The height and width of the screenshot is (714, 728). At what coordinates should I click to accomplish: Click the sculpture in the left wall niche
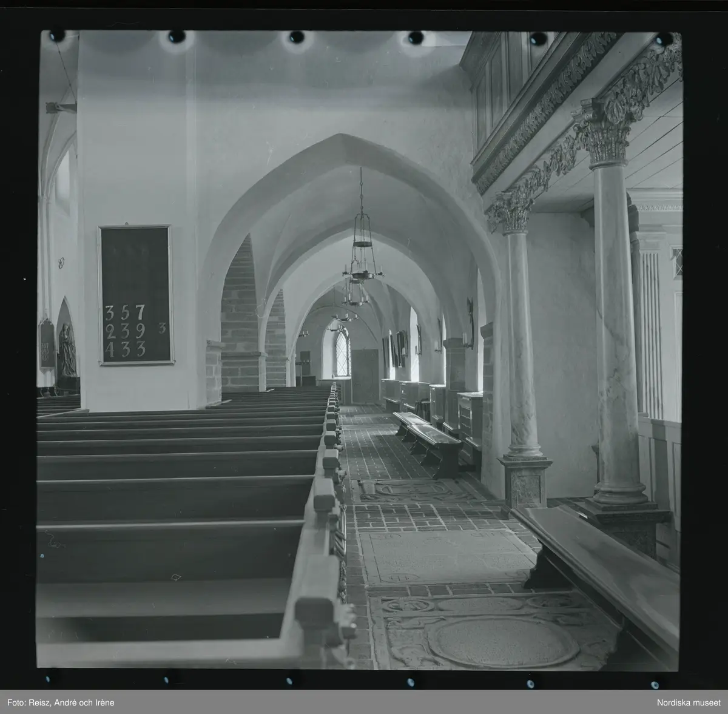[x=67, y=350]
